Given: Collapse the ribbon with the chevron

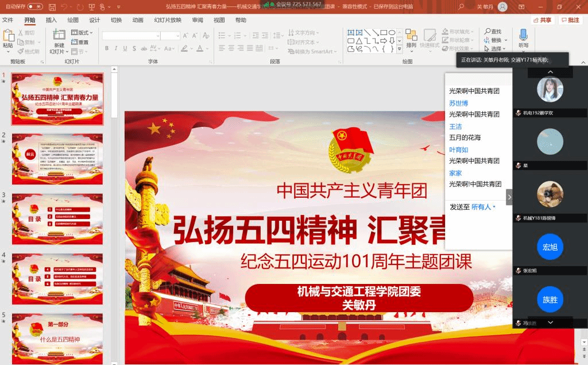Looking at the screenshot, I should coord(583,62).
